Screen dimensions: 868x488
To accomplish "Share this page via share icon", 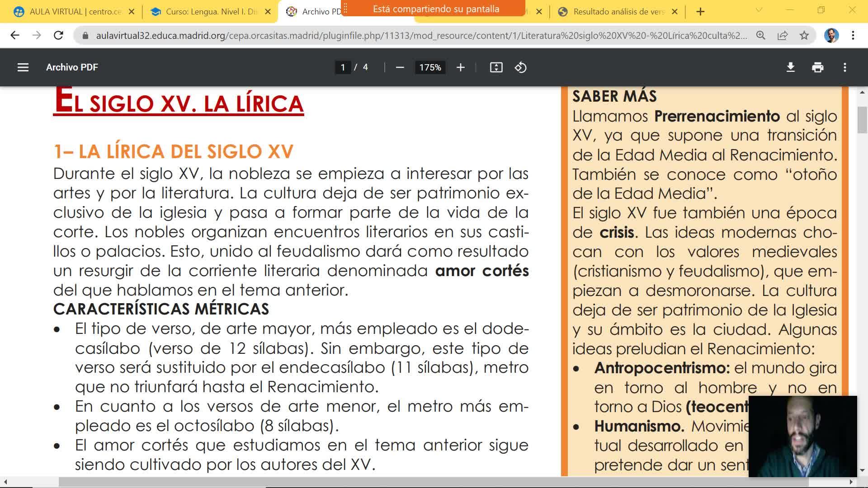I will pyautogui.click(x=783, y=35).
